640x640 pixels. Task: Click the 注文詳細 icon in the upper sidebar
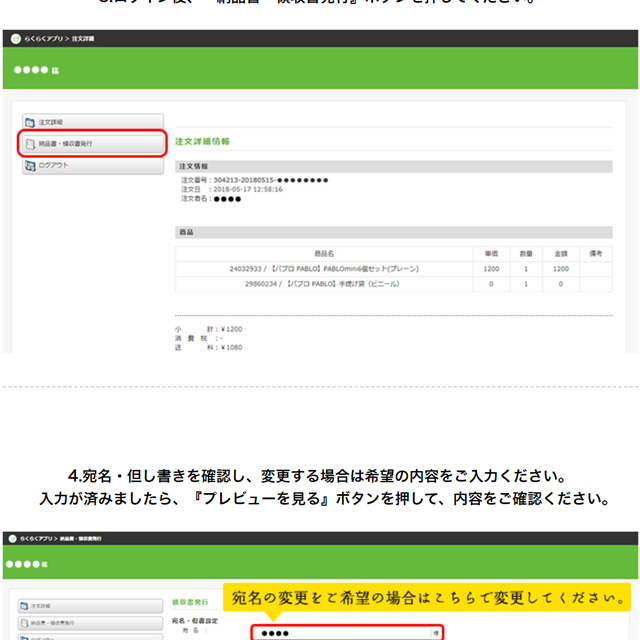coord(30,121)
